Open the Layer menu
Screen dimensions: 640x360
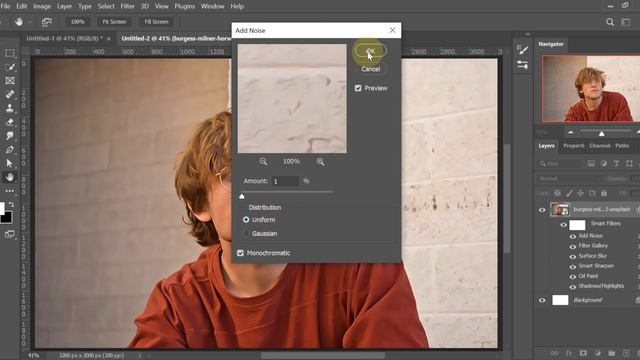tap(64, 7)
